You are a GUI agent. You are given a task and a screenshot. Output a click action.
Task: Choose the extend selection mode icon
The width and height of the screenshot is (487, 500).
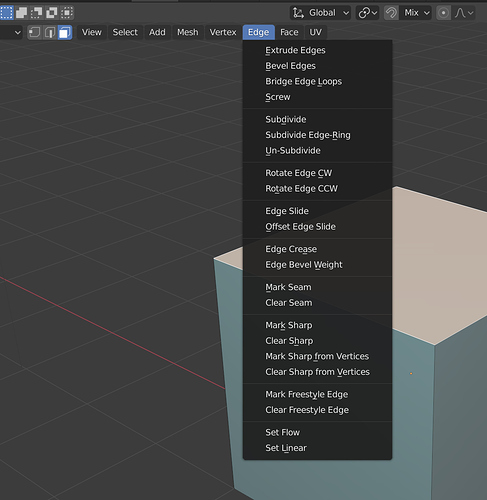21,13
